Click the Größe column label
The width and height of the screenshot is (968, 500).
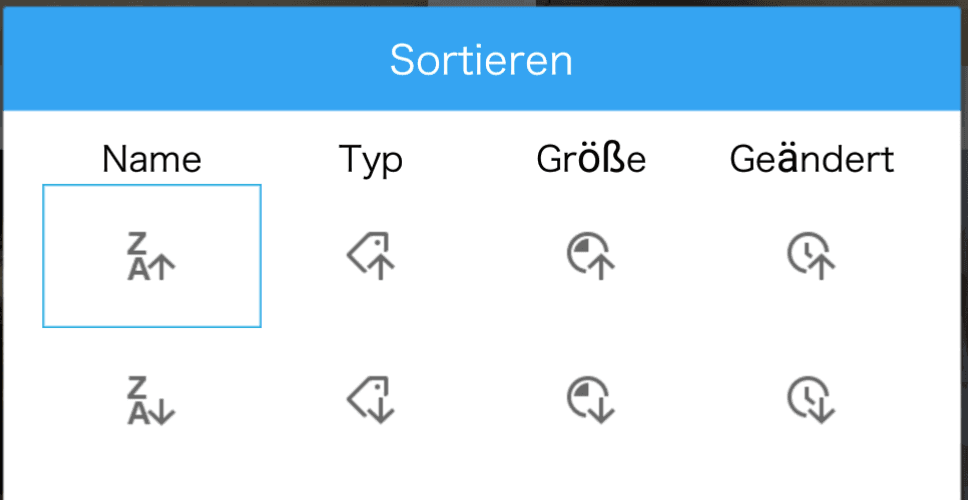pos(591,159)
